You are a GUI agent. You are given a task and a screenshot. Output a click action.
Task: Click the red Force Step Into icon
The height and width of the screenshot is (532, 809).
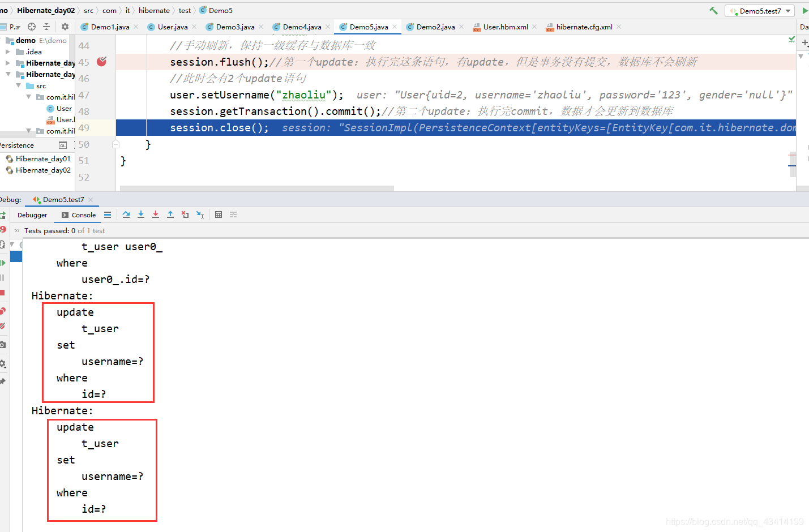[156, 214]
